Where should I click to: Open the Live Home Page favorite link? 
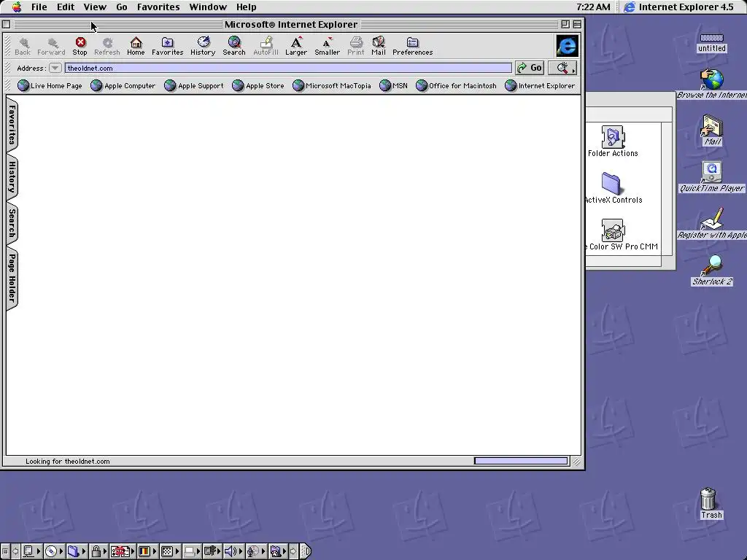click(x=50, y=86)
